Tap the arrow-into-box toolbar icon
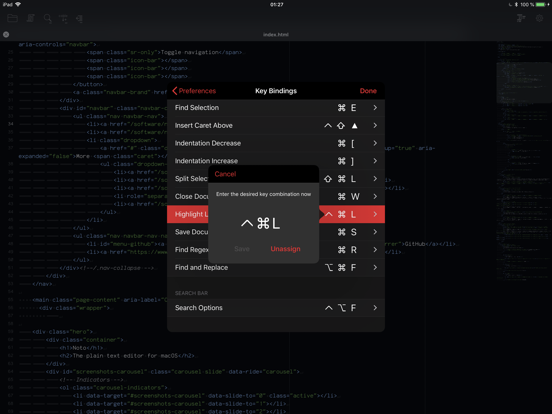Viewport: 552px width, 414px height. [x=79, y=19]
